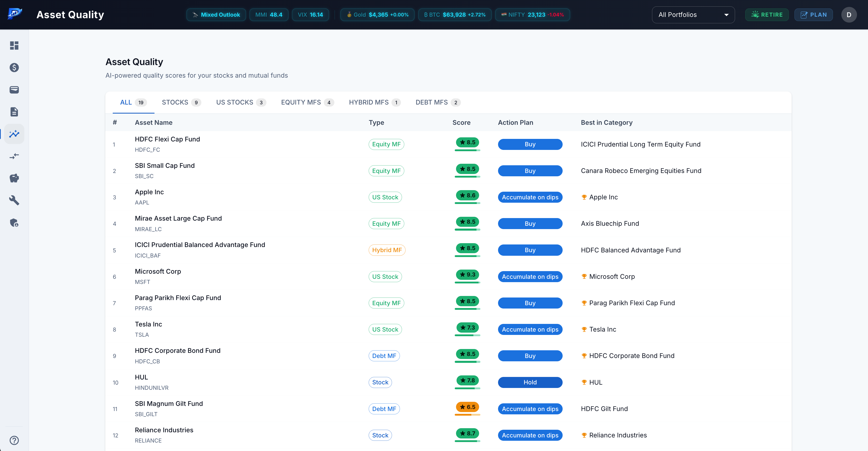The width and height of the screenshot is (868, 451).
Task: Open the shield security sidebar icon
Action: tap(14, 222)
